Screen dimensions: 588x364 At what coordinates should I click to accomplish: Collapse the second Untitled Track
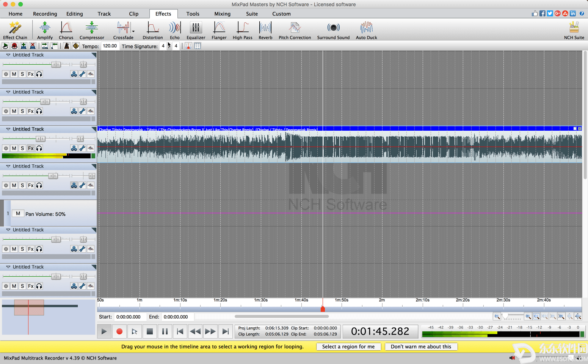(8, 92)
